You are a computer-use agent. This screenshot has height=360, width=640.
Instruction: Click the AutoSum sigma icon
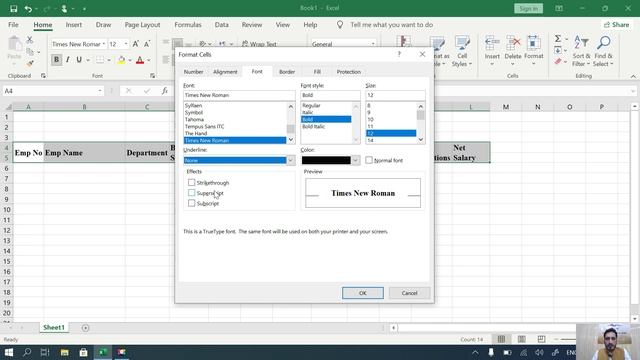tap(558, 39)
